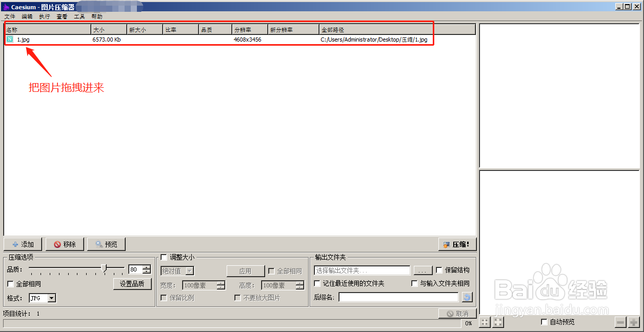Click the quality value spinbox showing 80
Image resolution: width=644 pixels, height=332 pixels.
[x=140, y=269]
